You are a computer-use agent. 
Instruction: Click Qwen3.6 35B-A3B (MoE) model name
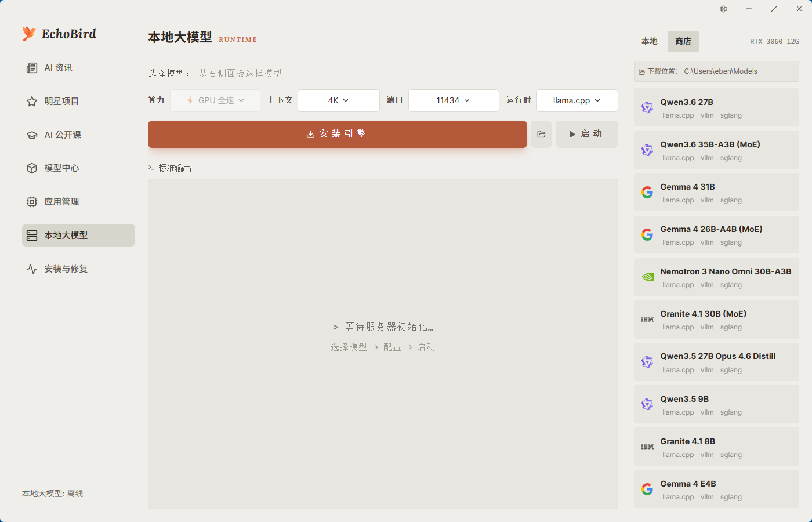tap(710, 144)
